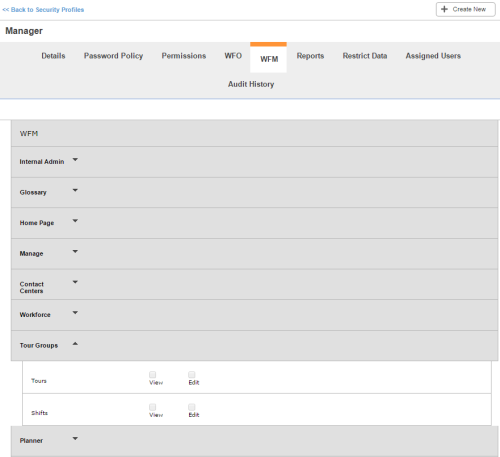Check the Shifts Edit checkbox
Image resolution: width=500 pixels, height=457 pixels.
point(192,407)
